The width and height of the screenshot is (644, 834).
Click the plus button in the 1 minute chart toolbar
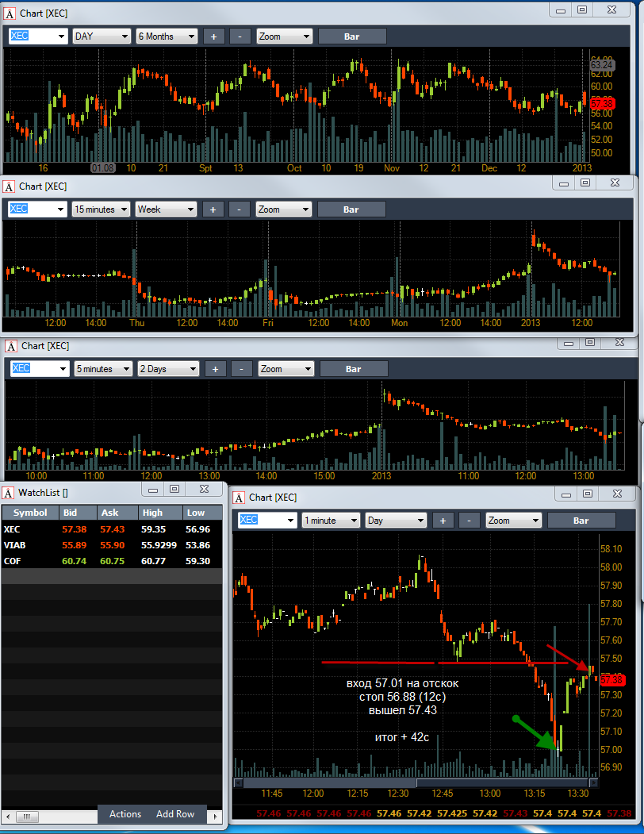443,521
